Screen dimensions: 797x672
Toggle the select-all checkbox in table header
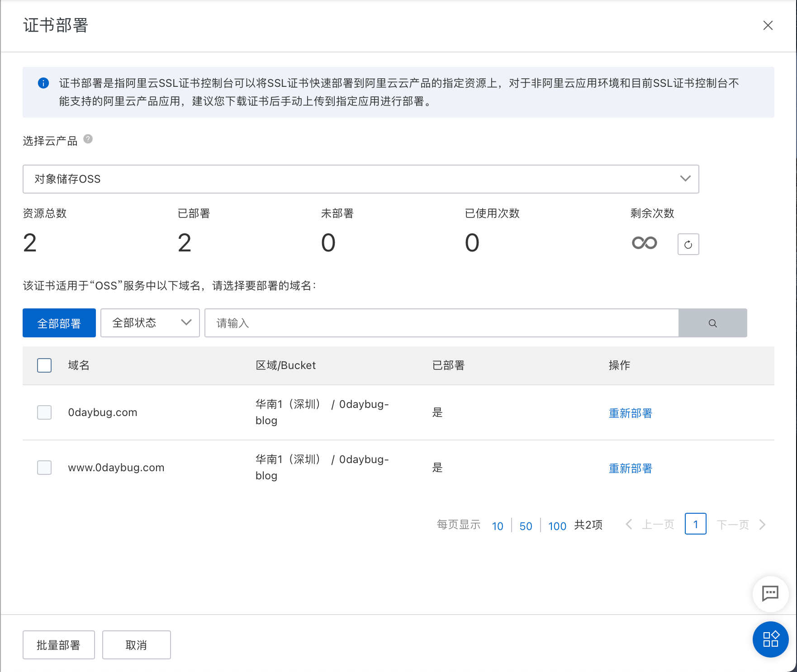coord(44,365)
